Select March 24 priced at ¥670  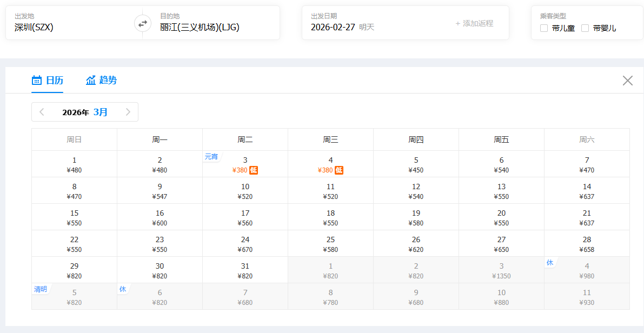[245, 244]
